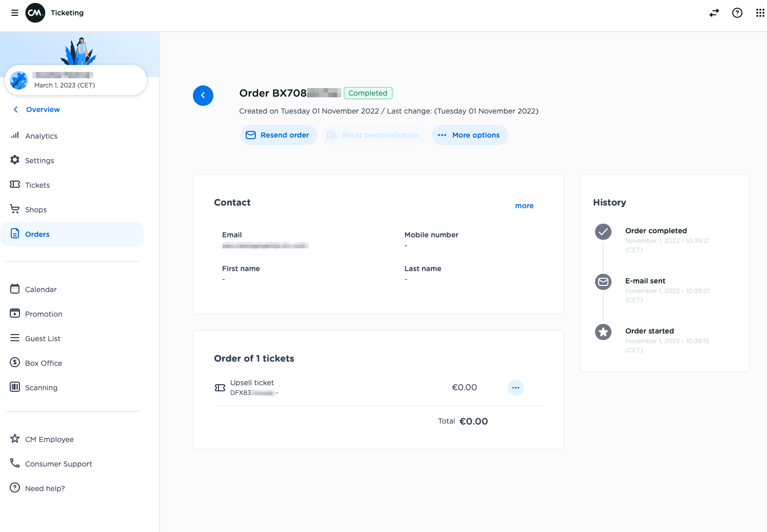Viewport: 767px width, 532px height.
Task: Open the hamburger navigation menu
Action: tap(15, 13)
